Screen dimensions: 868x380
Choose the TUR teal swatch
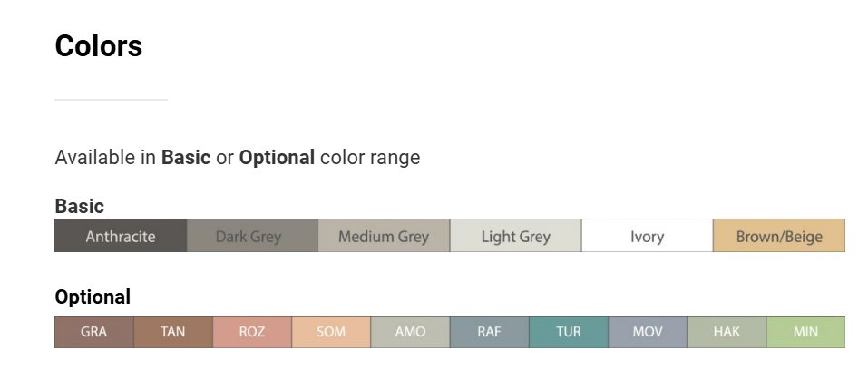(x=569, y=332)
